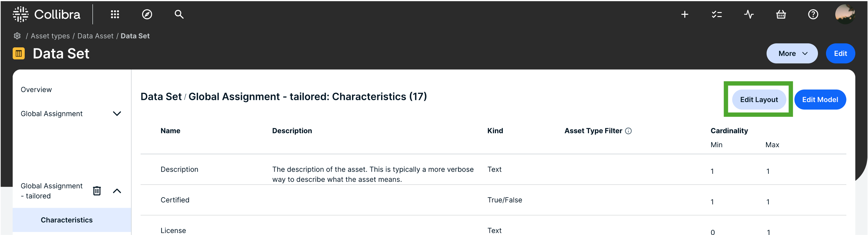868x235 pixels.
Task: Open the tasks checklist icon
Action: (x=716, y=14)
